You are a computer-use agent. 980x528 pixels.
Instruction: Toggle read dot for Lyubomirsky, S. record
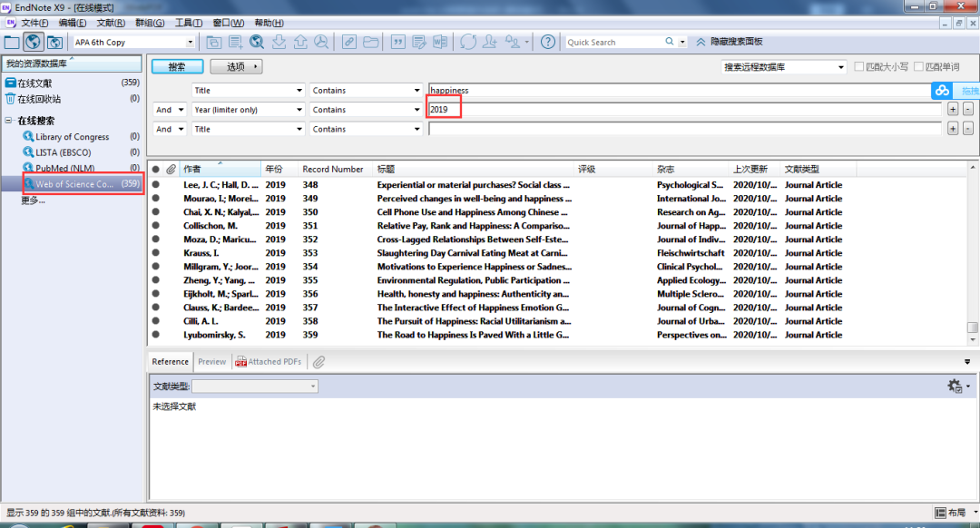156,335
